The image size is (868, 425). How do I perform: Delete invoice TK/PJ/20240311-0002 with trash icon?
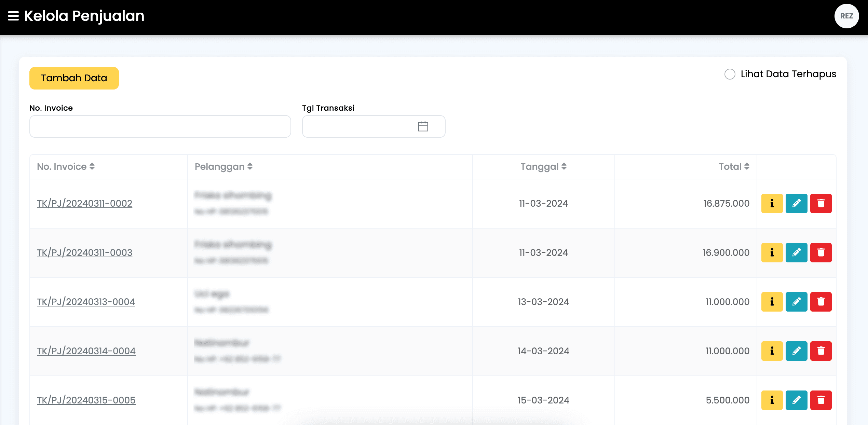click(x=820, y=204)
